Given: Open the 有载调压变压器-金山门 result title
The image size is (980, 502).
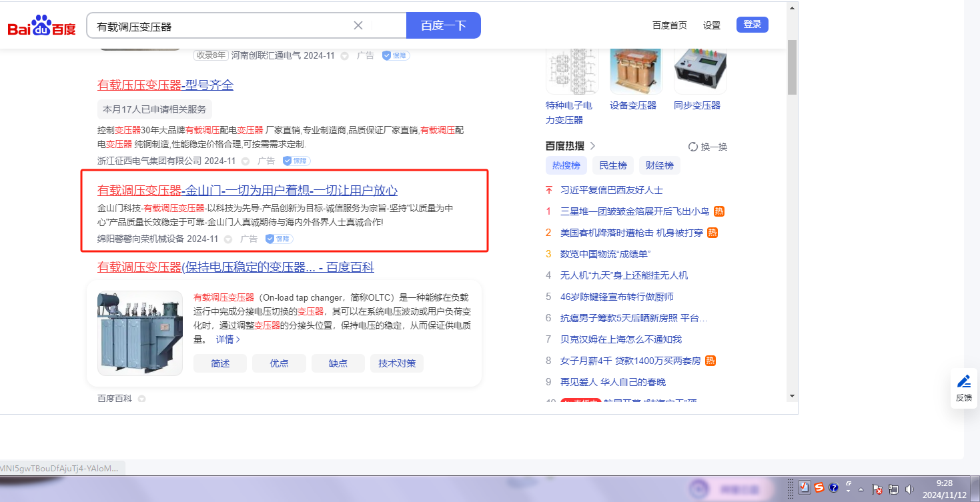Looking at the screenshot, I should (248, 191).
